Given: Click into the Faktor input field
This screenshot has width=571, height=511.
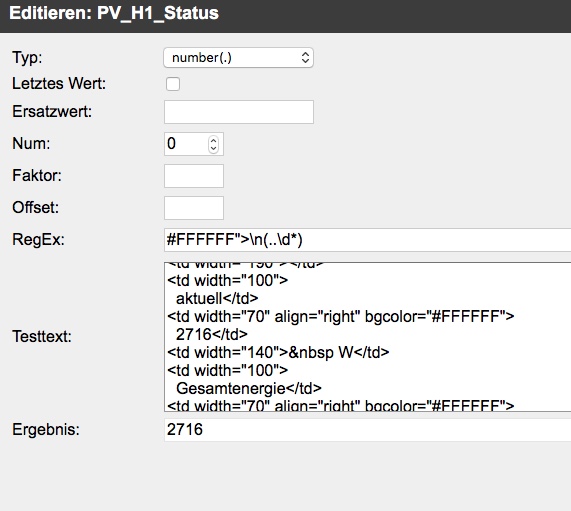Looking at the screenshot, I should [194, 176].
